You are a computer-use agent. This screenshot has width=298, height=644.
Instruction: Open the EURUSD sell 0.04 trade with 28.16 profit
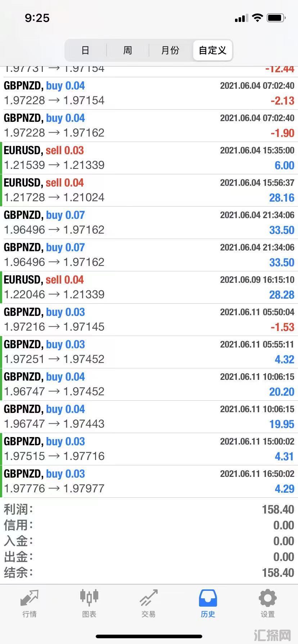[x=149, y=190]
